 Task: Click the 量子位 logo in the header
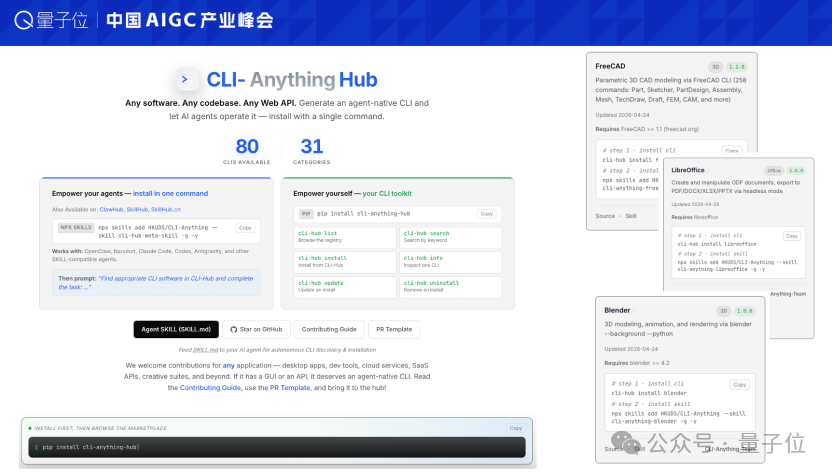coord(51,20)
